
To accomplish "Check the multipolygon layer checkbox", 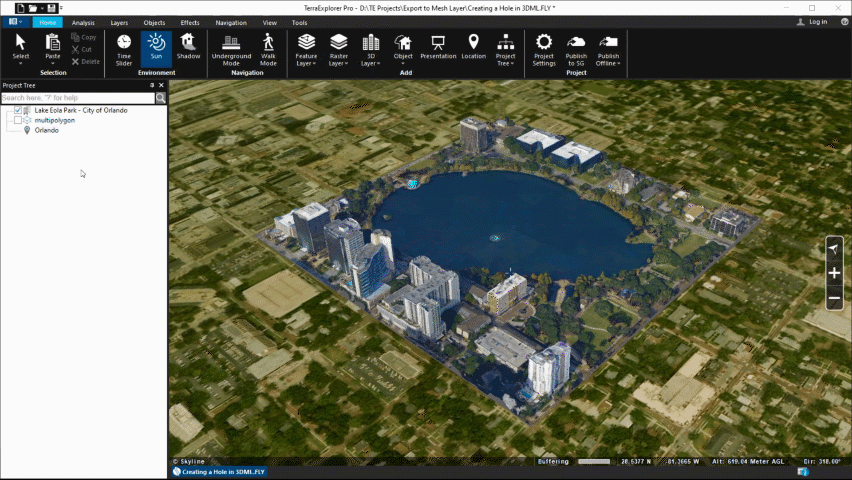I will pos(18,120).
